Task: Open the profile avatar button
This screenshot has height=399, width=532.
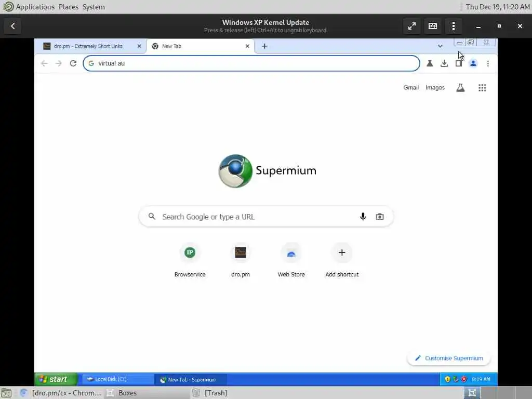Action: pyautogui.click(x=473, y=63)
